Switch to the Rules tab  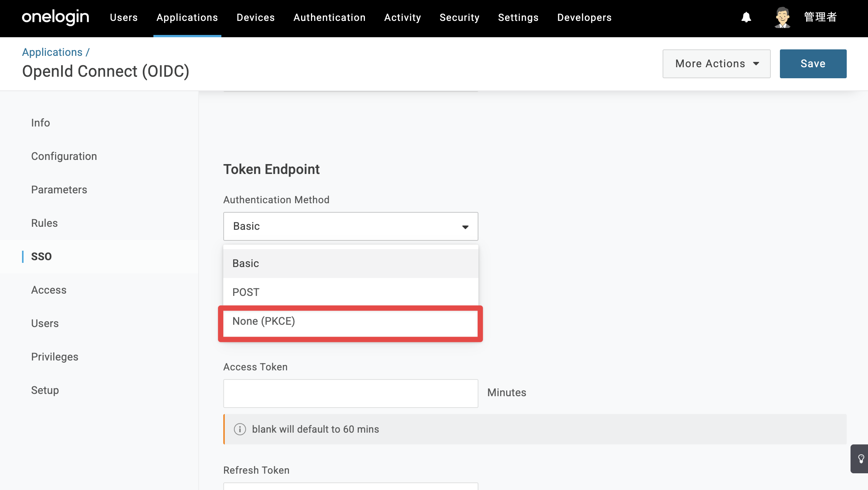pos(44,223)
